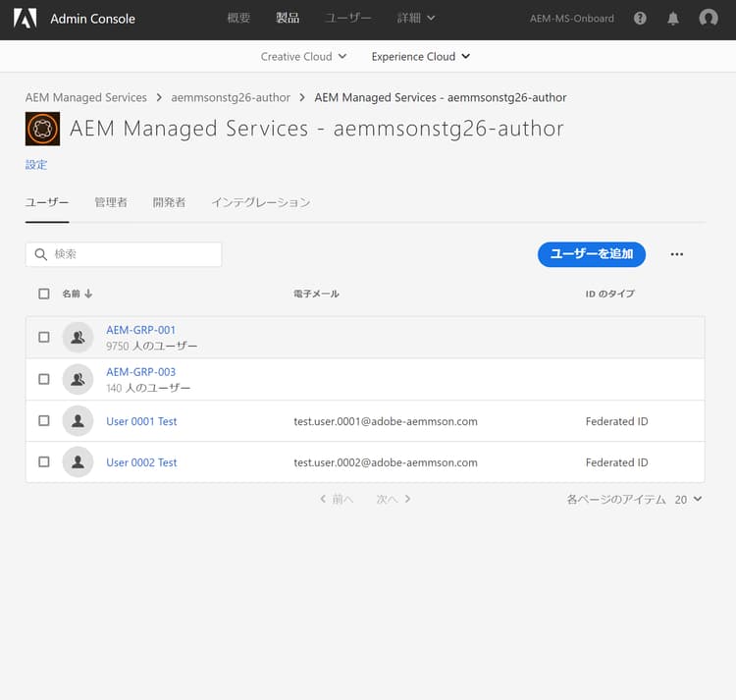
Task: Click test.user.0002@adobe-aemmson.com email
Action: 386,462
